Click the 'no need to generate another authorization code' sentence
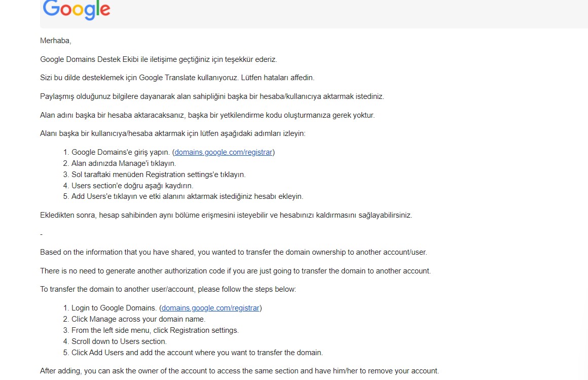 click(x=236, y=271)
